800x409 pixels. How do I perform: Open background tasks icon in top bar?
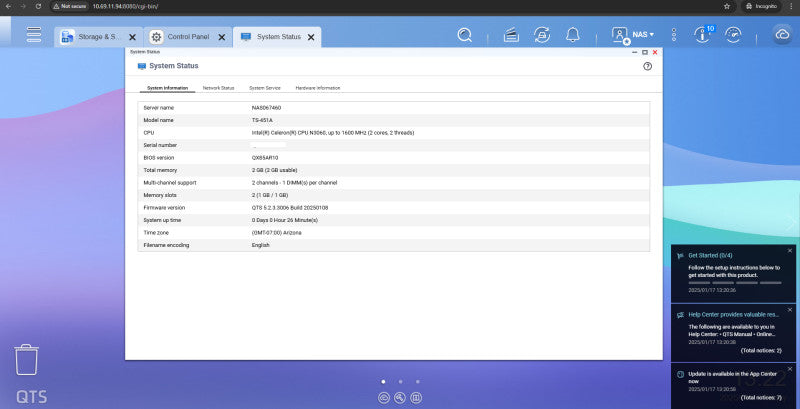pos(511,35)
